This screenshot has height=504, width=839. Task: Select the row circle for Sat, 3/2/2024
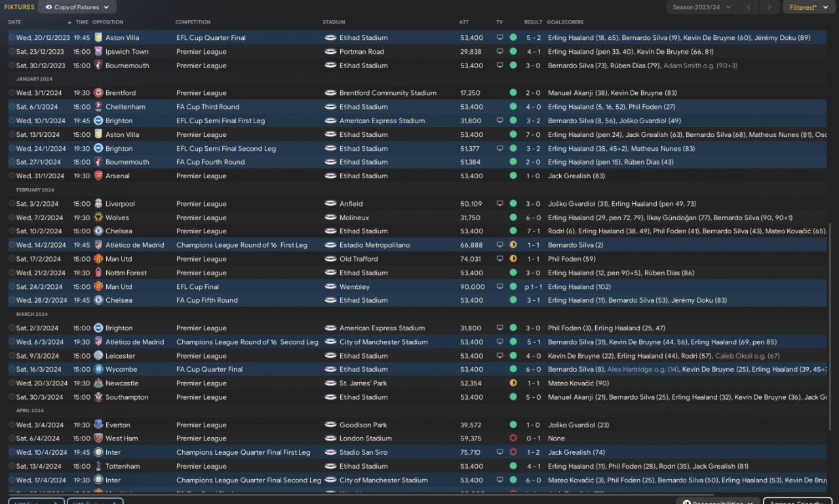tap(12, 204)
